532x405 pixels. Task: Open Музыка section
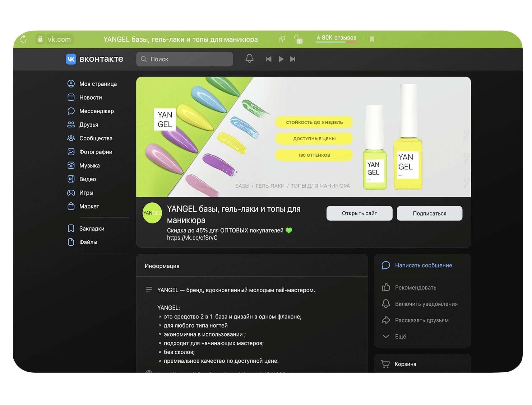[x=84, y=166]
